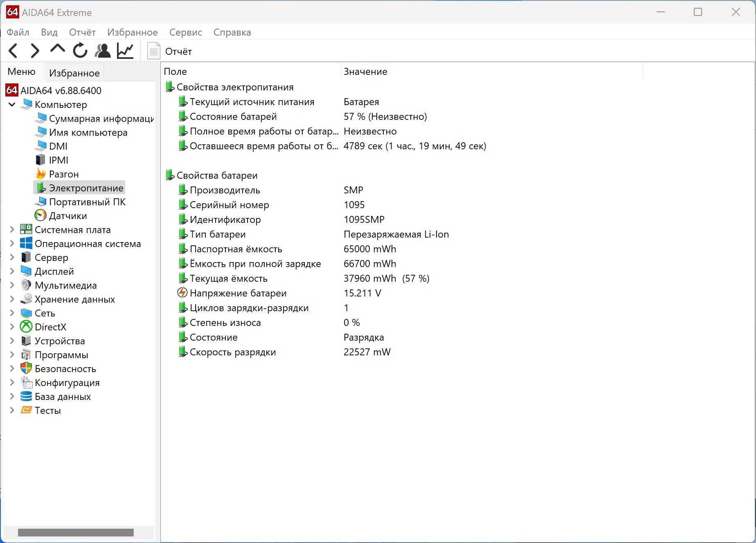Click the motherboard icon for Системная плата
This screenshot has height=543, width=756.
click(26, 229)
